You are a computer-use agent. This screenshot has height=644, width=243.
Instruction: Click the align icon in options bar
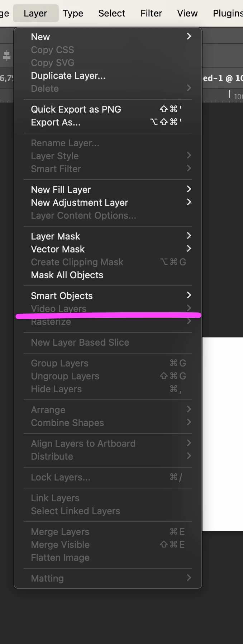click(x=6, y=56)
